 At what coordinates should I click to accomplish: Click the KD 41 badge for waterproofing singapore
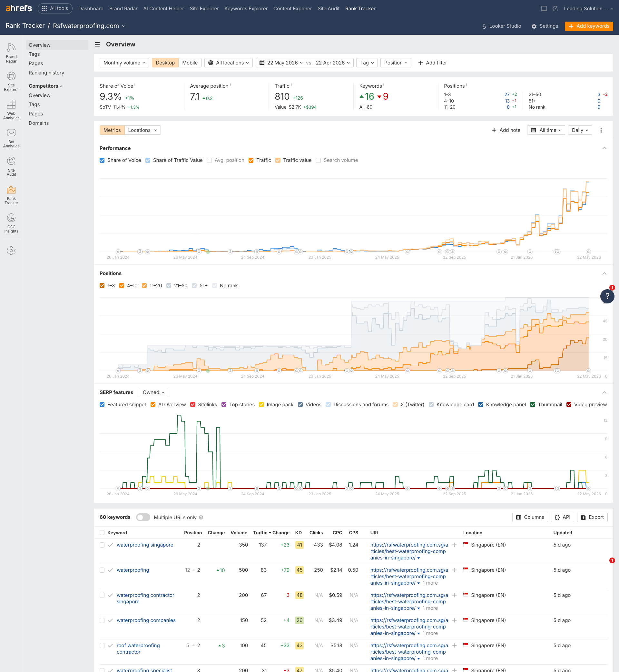pyautogui.click(x=299, y=545)
